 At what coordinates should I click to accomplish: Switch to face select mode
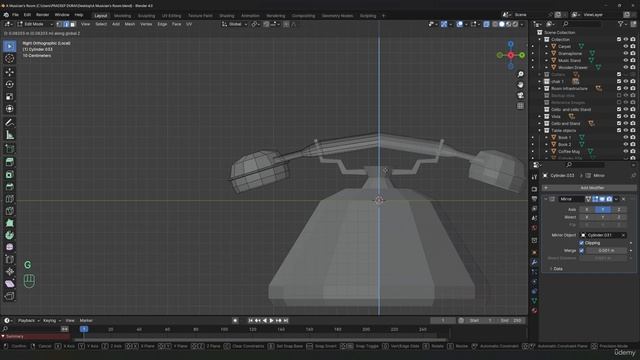click(73, 24)
